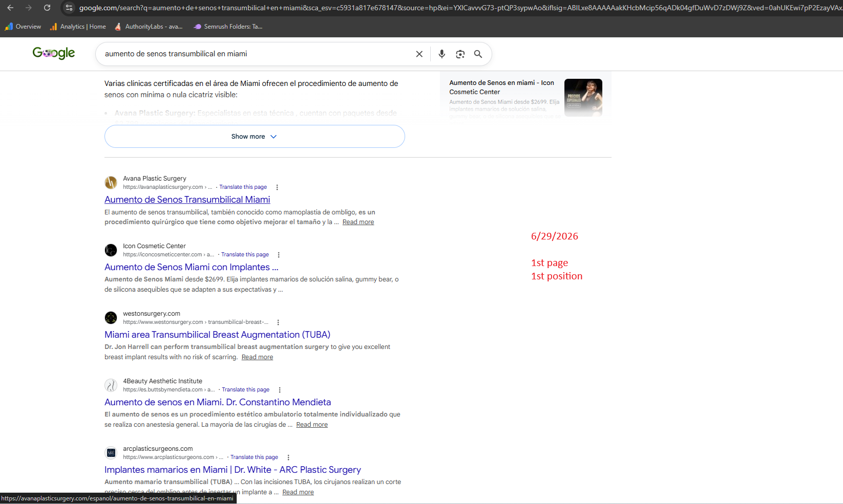Start voice search with microphone icon
Screen dimensions: 843x504
point(441,54)
